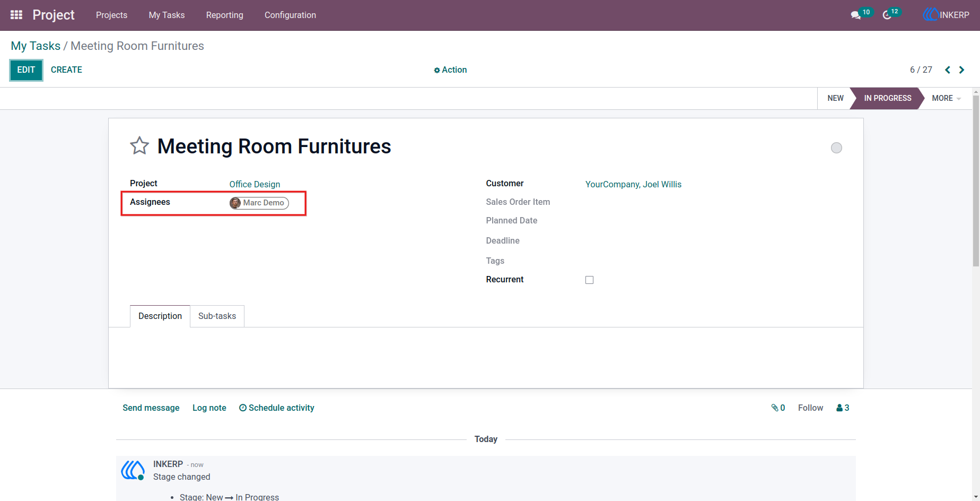
Task: Go to the next record arrow
Action: [x=961, y=70]
